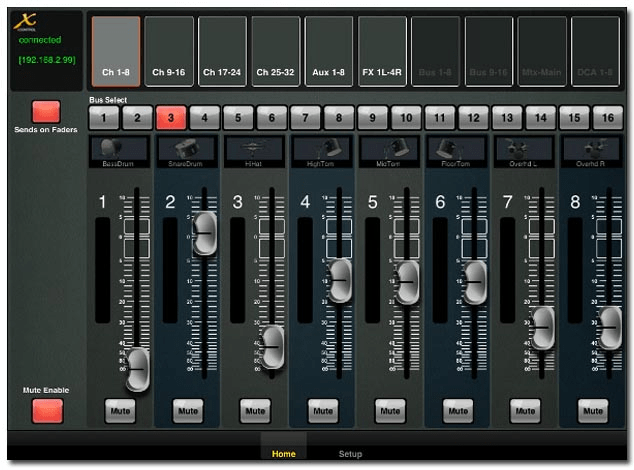Select bus 5 in Bus Select
Viewport: 634px width, 470px height.
238,118
